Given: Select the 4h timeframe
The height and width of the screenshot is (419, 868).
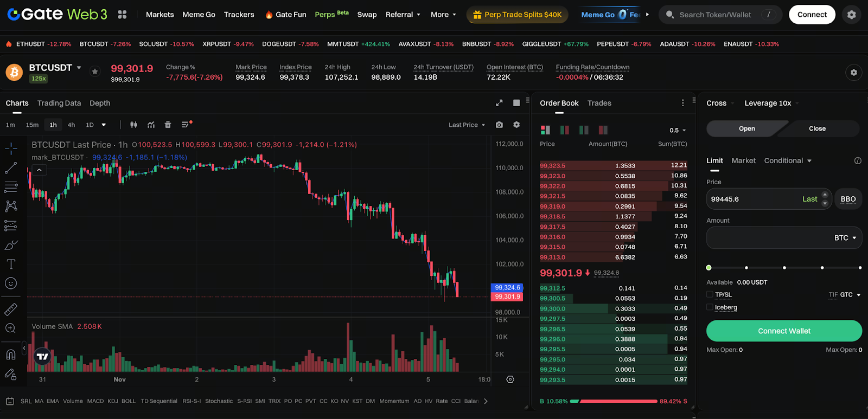Looking at the screenshot, I should click(71, 125).
